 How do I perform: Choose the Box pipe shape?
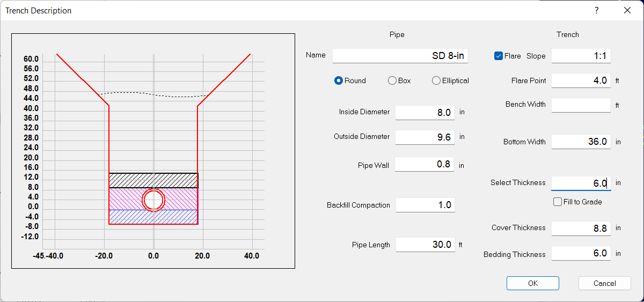[392, 80]
